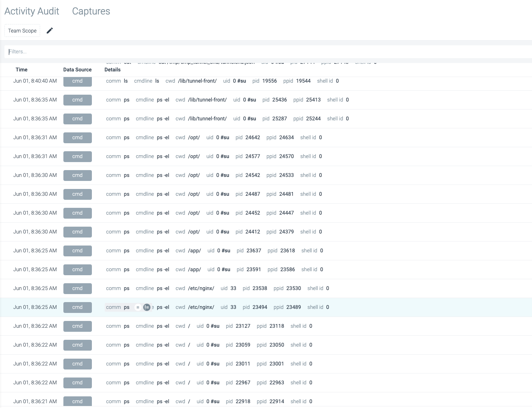The width and height of the screenshot is (532, 408).
Task: Click pid value 24577
Action: pyautogui.click(x=253, y=156)
